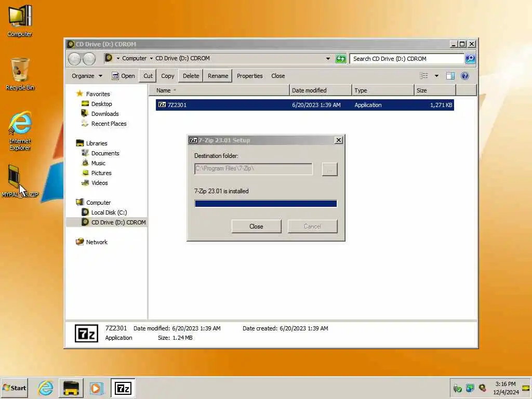Click Cut in the Explorer toolbar
The height and width of the screenshot is (399, 532).
point(148,76)
